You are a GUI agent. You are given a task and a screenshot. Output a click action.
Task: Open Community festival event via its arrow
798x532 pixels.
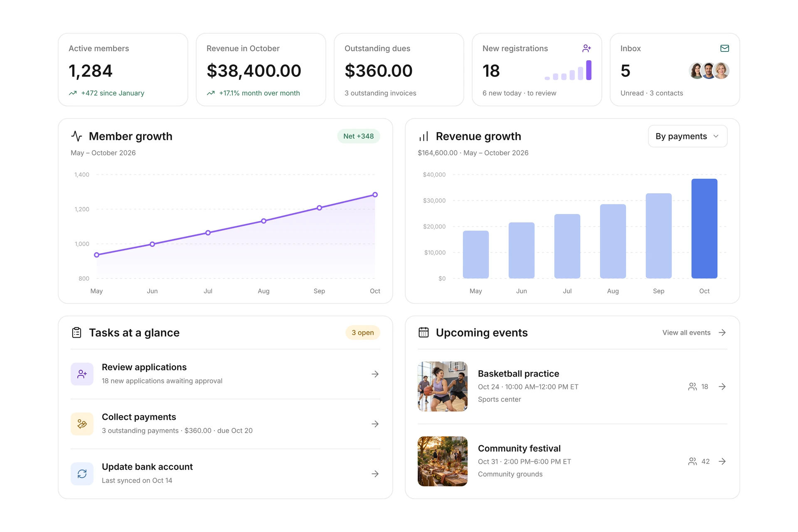click(x=722, y=461)
